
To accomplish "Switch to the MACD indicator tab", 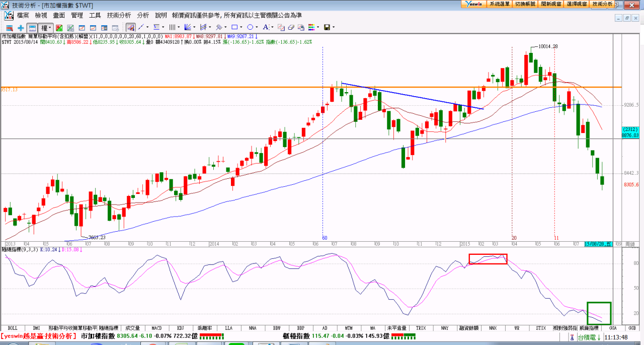I will 156,328.
